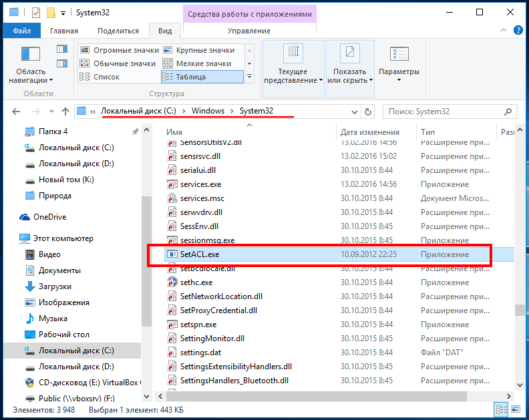The height and width of the screenshot is (420, 529).
Task: Open Рабочий стол in navigation pane
Action: point(63,335)
